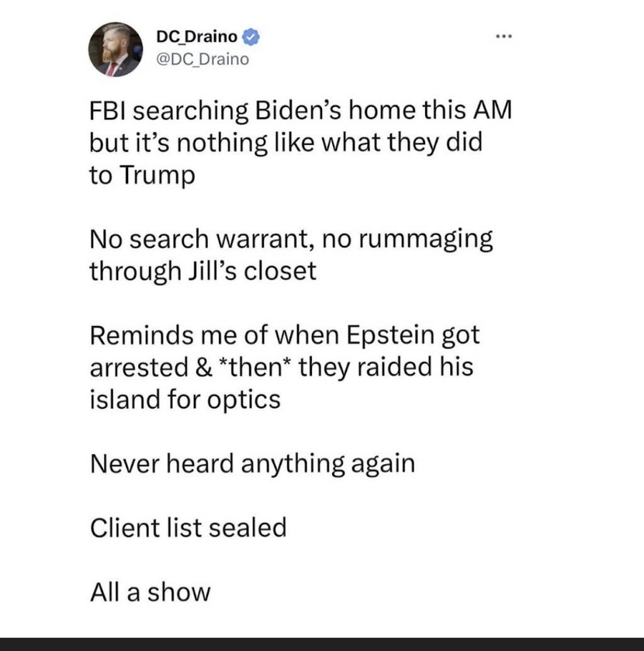Click the line "FBI searching Biden's home this AM"
Viewport: 644px width, 651px height.
coord(301,110)
